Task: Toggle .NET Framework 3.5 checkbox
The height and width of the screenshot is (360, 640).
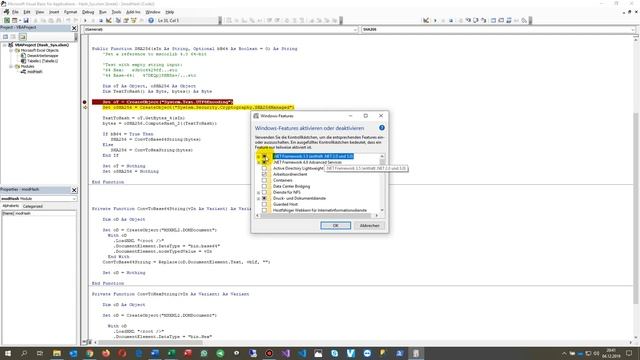Action: (264, 156)
